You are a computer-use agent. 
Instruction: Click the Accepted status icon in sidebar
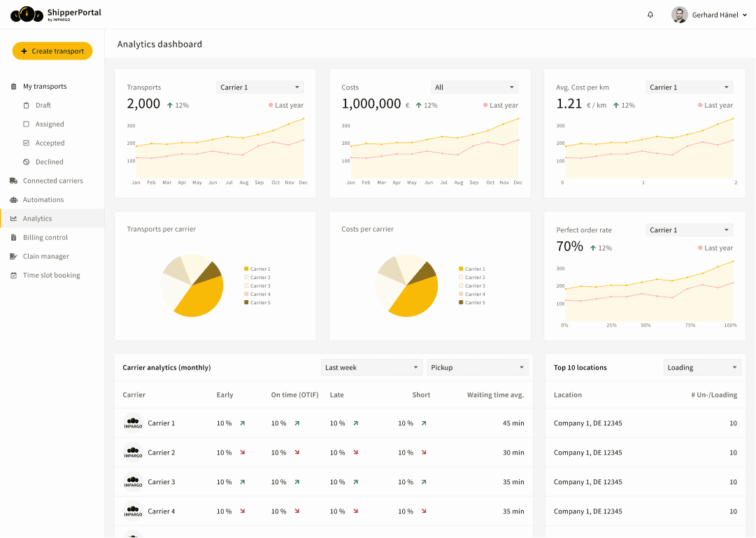coord(25,143)
